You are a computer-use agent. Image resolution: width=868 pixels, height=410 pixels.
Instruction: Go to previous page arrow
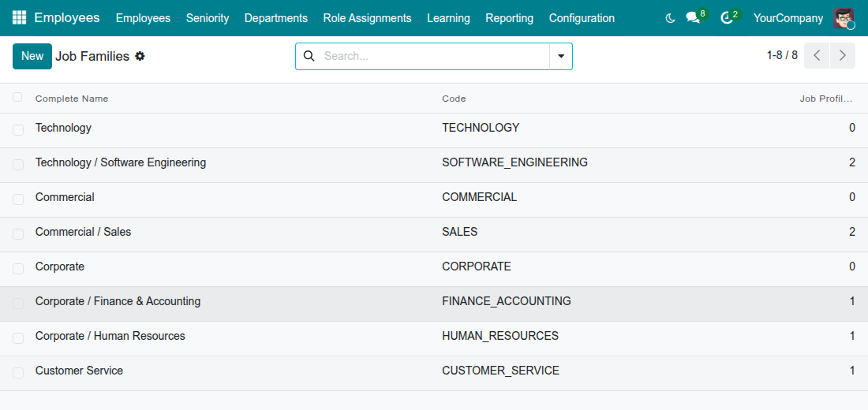[817, 55]
